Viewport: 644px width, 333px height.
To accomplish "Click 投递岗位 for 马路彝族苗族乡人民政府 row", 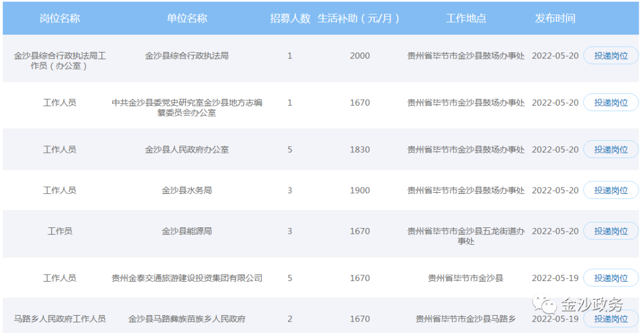I will [611, 319].
